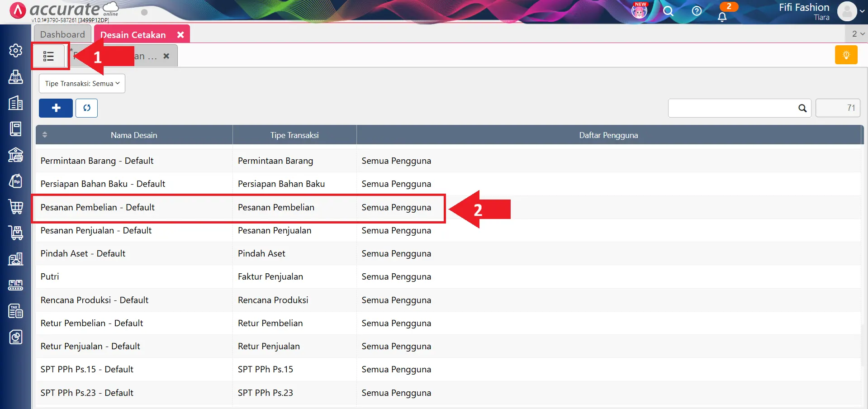Switch to the Dashboard tab
The width and height of the screenshot is (868, 409).
click(62, 34)
